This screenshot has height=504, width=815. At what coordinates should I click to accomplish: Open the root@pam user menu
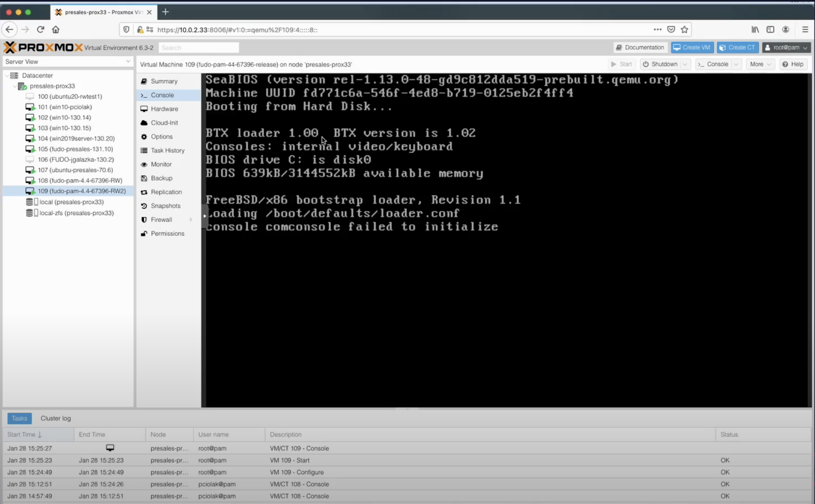786,47
